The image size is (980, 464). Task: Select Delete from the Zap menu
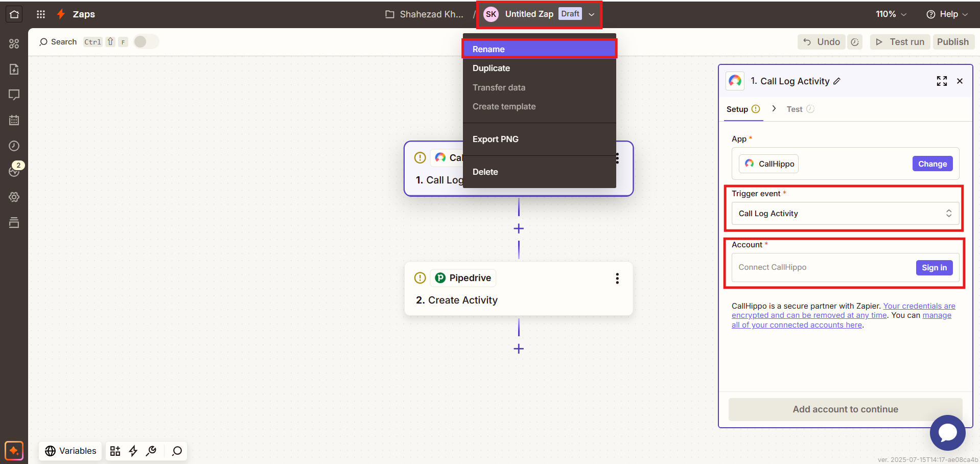tap(539, 172)
